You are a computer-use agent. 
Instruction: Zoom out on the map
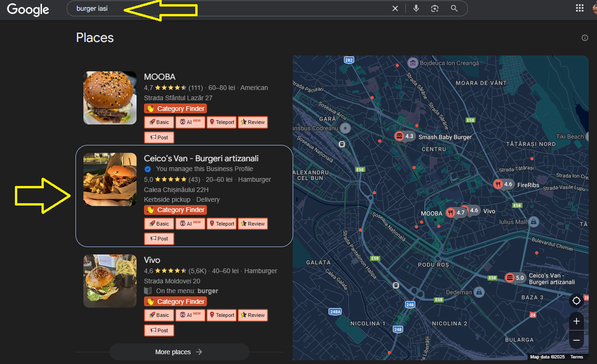pyautogui.click(x=576, y=340)
